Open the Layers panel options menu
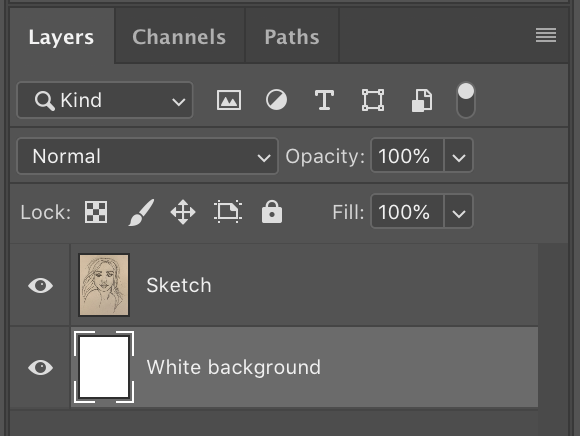 click(546, 36)
